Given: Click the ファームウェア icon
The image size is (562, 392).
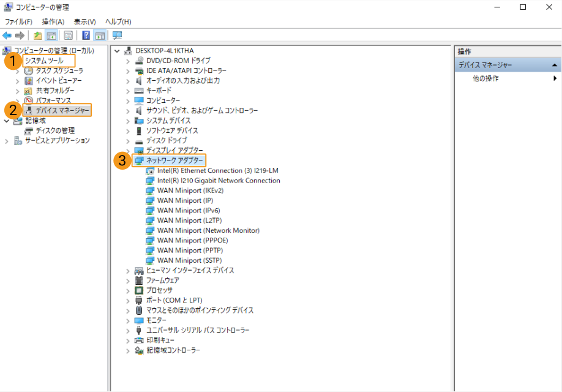Looking at the screenshot, I should (139, 281).
